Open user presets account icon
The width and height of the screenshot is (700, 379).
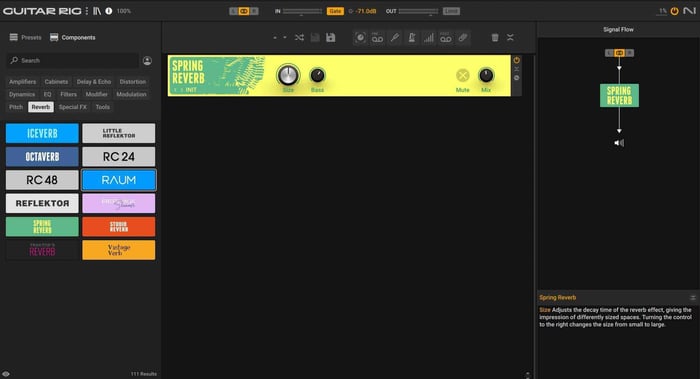(x=147, y=61)
